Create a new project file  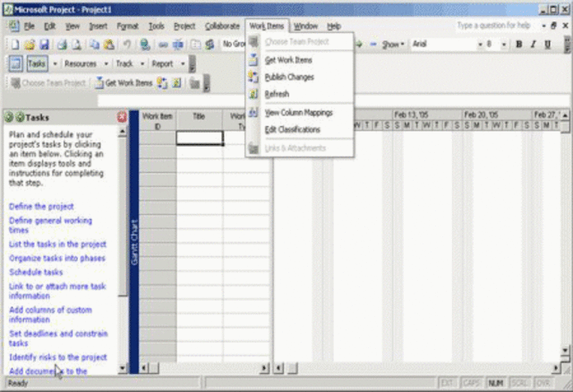pyautogui.click(x=15, y=44)
